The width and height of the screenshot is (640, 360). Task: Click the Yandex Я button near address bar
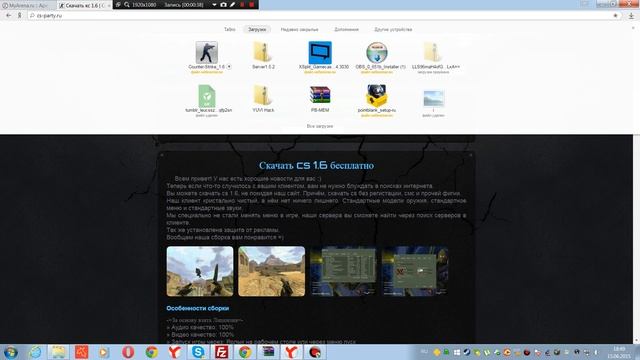point(19,16)
